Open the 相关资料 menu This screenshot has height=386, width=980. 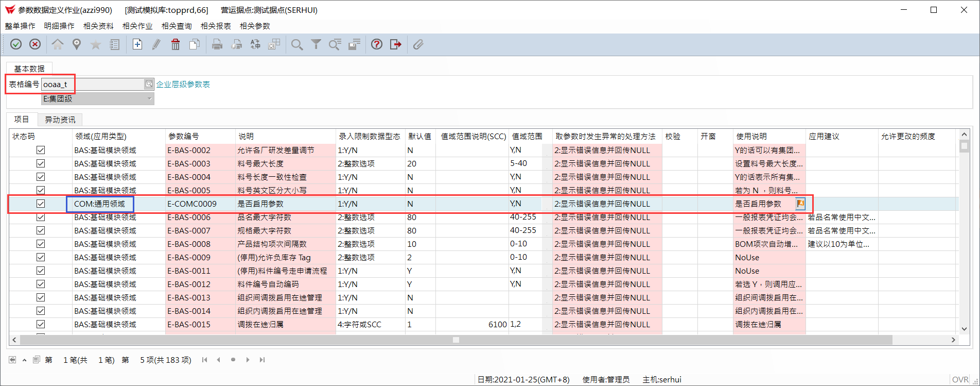98,26
